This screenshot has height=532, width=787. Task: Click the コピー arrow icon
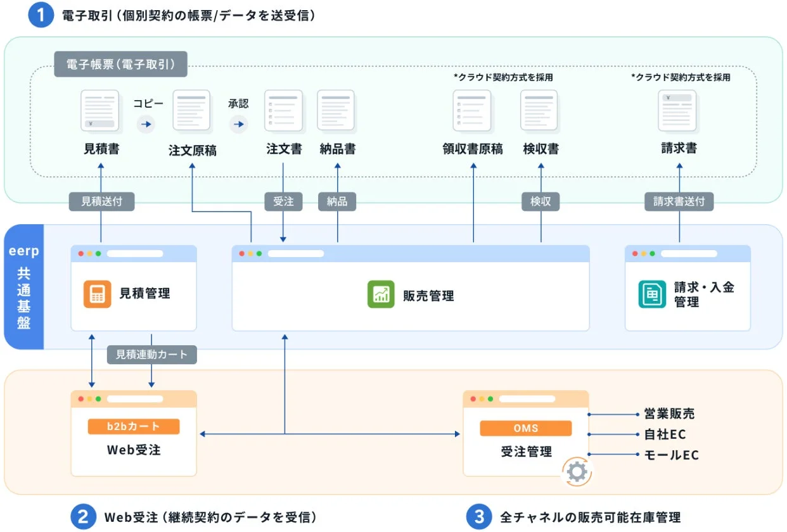146,124
